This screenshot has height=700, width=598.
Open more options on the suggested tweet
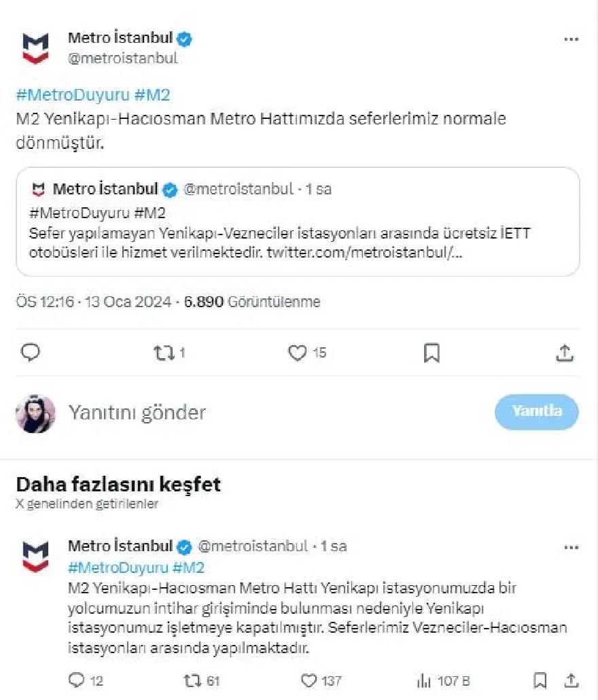(x=571, y=547)
